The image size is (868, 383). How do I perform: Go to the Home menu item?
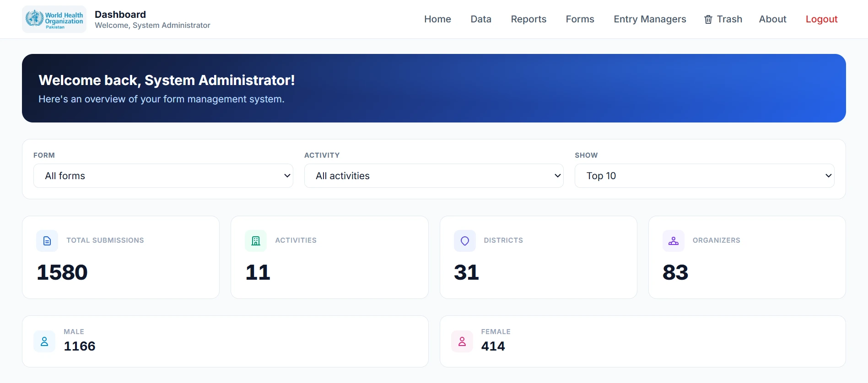pos(437,19)
